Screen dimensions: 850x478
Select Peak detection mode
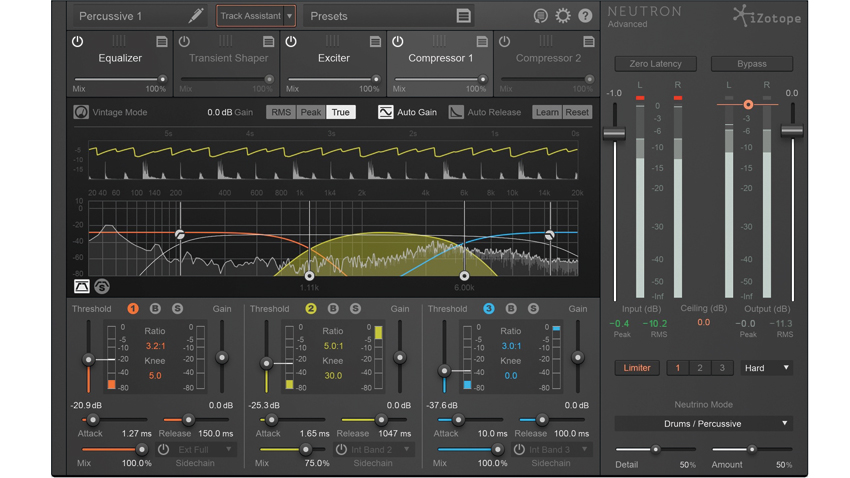click(x=311, y=112)
